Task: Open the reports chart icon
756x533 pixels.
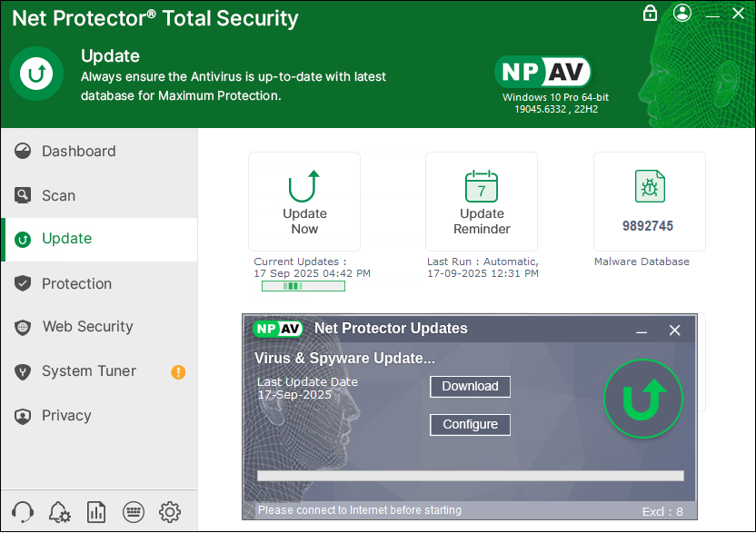Action: tap(96, 512)
